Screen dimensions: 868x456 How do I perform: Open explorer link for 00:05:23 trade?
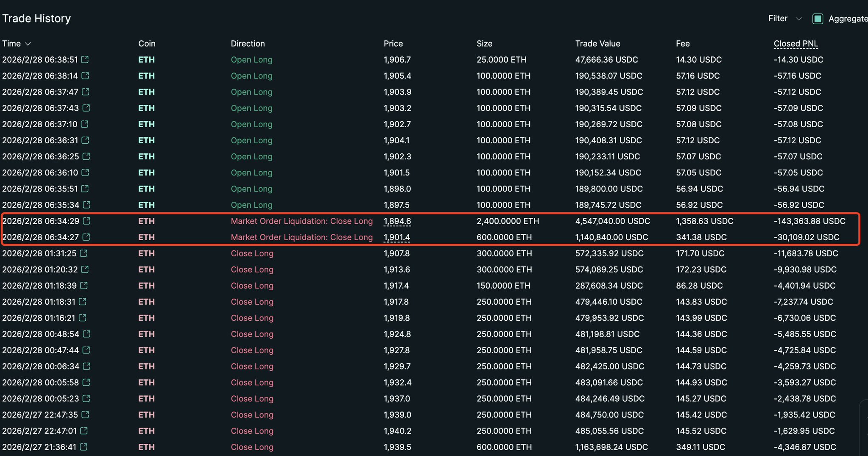pyautogui.click(x=86, y=398)
